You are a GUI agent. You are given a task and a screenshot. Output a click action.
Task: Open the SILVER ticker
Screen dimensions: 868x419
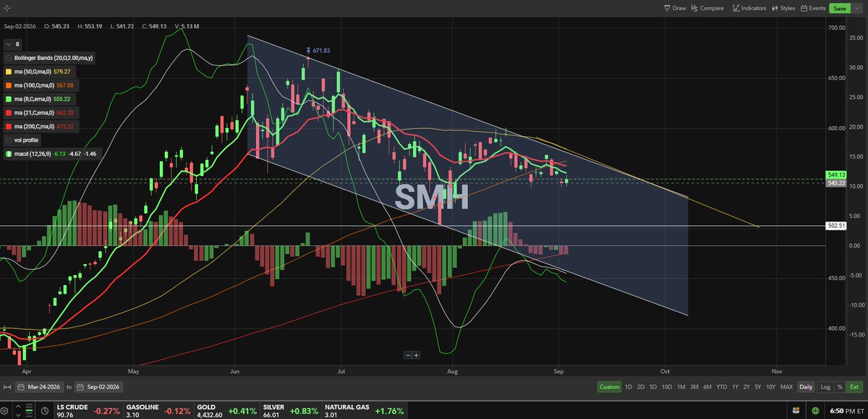(289, 411)
